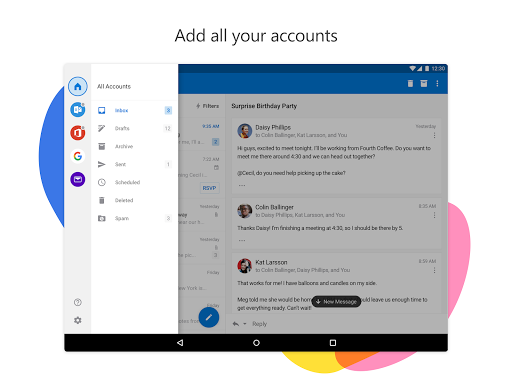The height and width of the screenshot is (384, 512).
Task: Open settings gear in sidebar
Action: 78,320
